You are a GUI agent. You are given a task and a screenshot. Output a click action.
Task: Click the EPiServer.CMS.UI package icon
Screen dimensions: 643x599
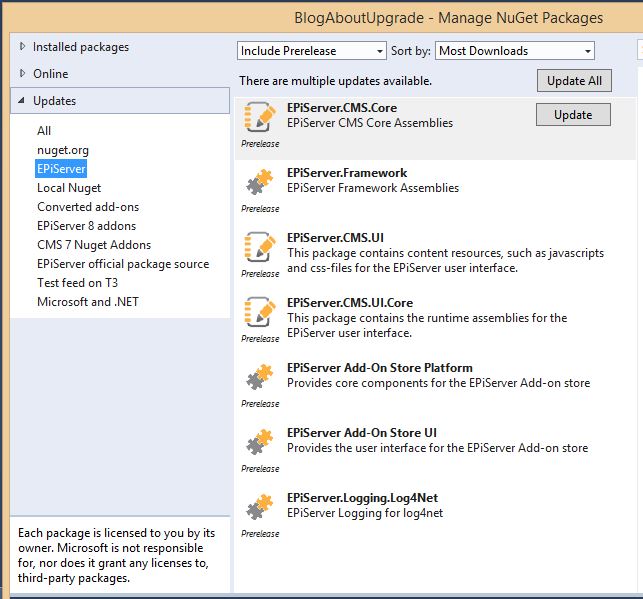260,247
